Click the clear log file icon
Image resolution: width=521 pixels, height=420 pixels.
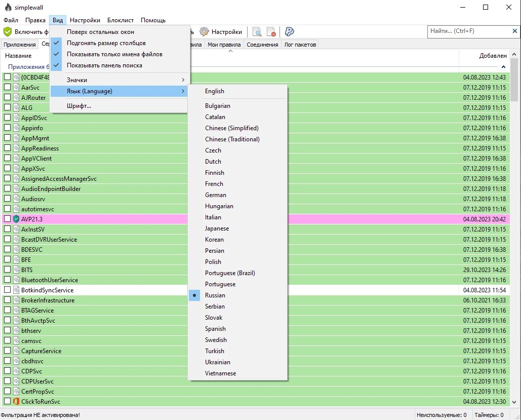pos(271,32)
